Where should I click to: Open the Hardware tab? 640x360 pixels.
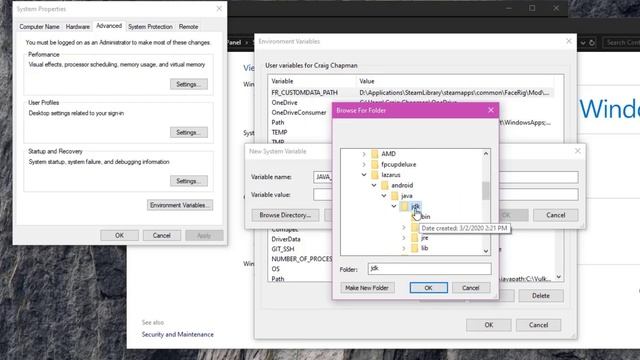click(x=78, y=27)
